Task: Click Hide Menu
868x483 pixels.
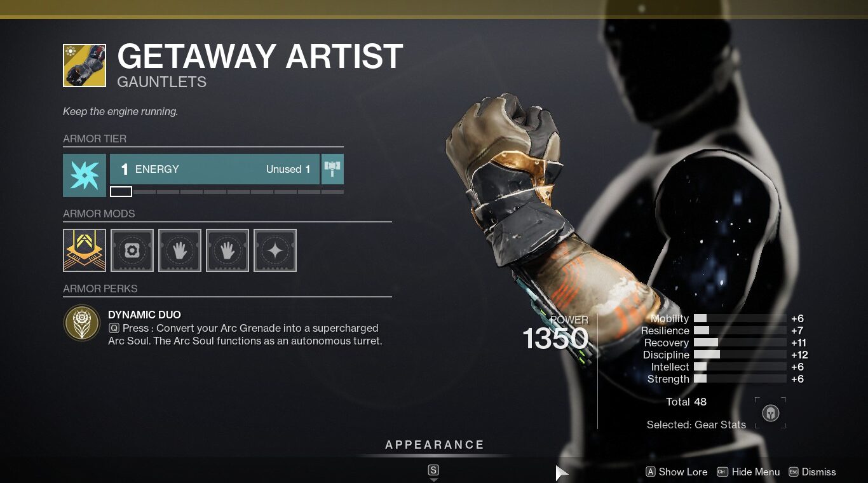Action: (748, 472)
